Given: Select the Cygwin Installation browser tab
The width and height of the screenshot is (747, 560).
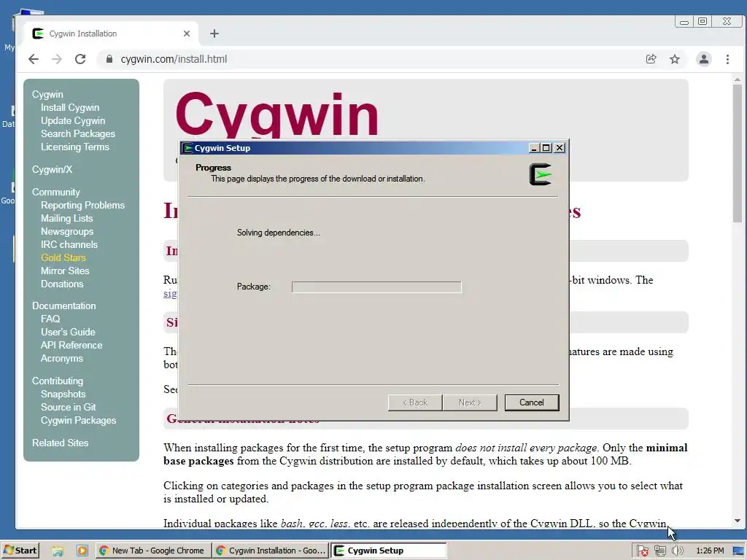Looking at the screenshot, I should (x=110, y=34).
